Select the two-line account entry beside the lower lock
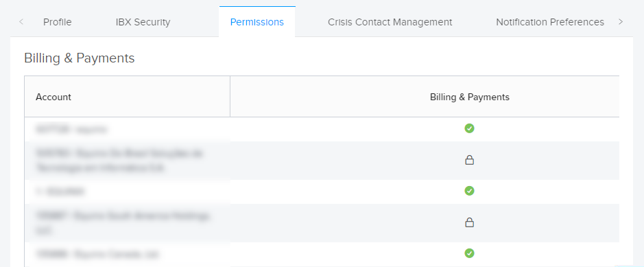The width and height of the screenshot is (644, 267). 123,223
